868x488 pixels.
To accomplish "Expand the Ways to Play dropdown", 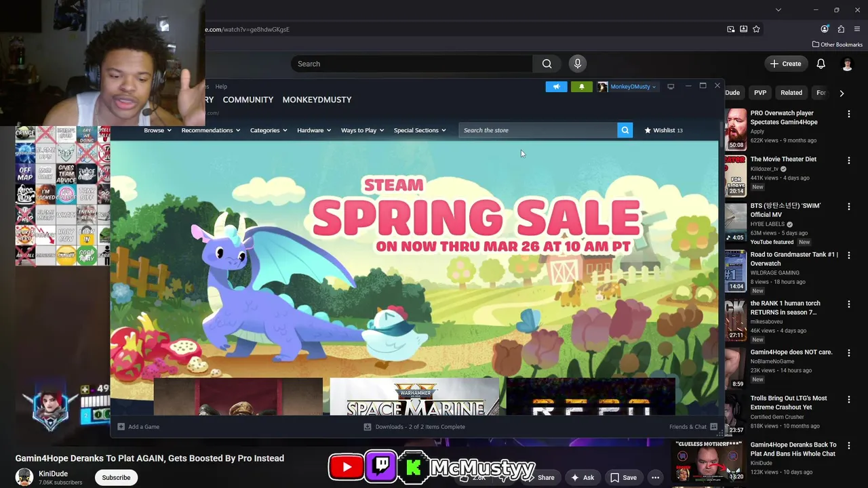I will click(362, 130).
